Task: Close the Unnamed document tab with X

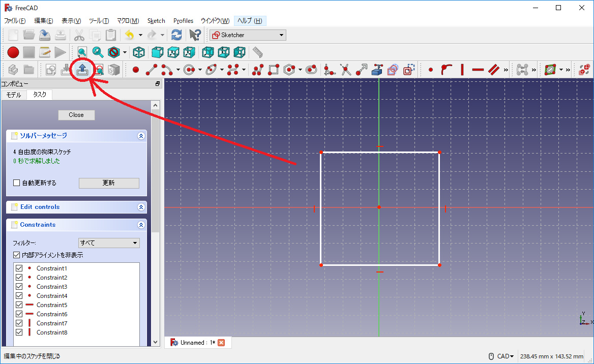Action: tap(221, 343)
